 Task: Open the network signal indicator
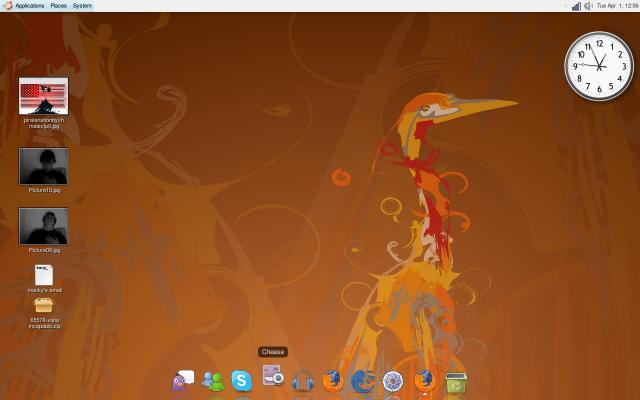point(576,6)
